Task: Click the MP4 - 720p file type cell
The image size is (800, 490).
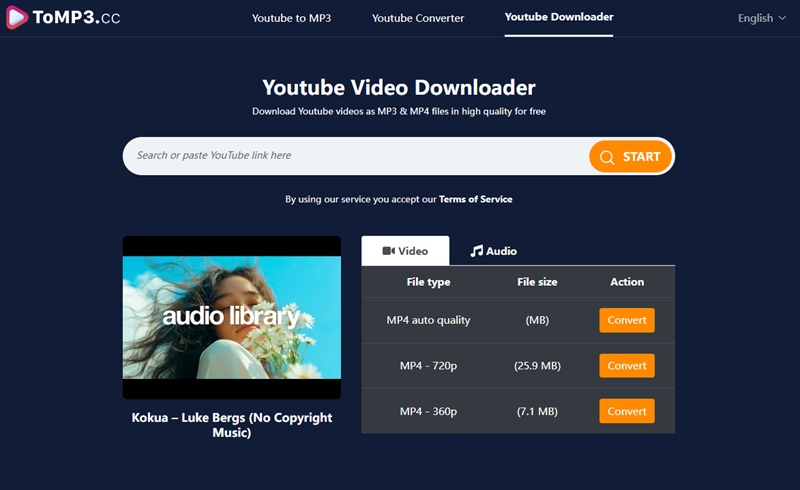Action: [428, 365]
